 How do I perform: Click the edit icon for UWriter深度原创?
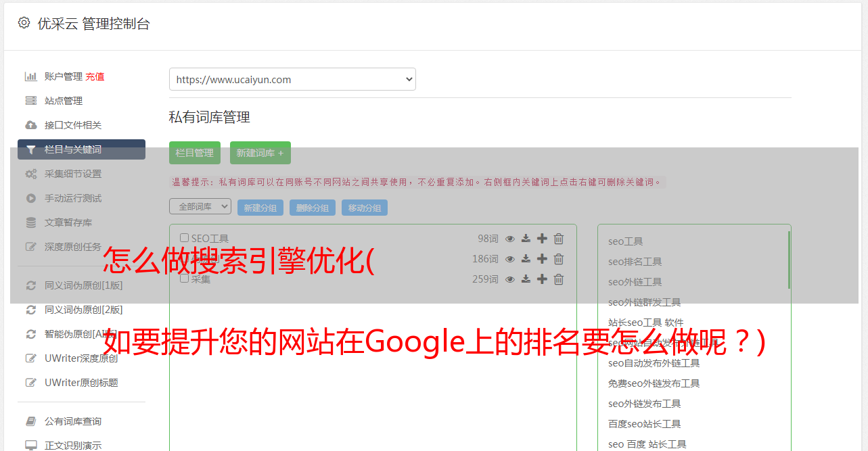31,358
